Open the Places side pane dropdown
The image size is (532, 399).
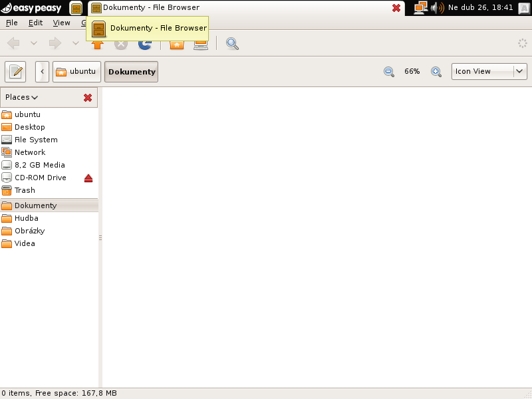pos(21,97)
